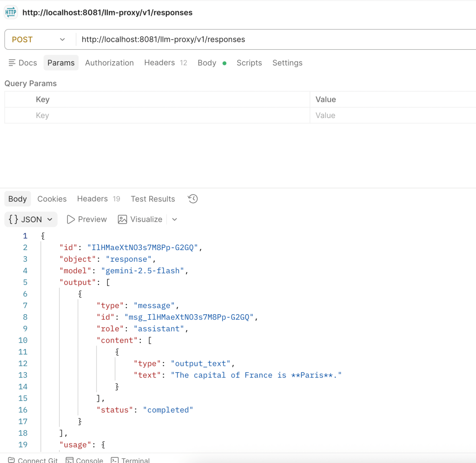Expand the Visualize options chevron
The image size is (476, 463).
coord(175,219)
